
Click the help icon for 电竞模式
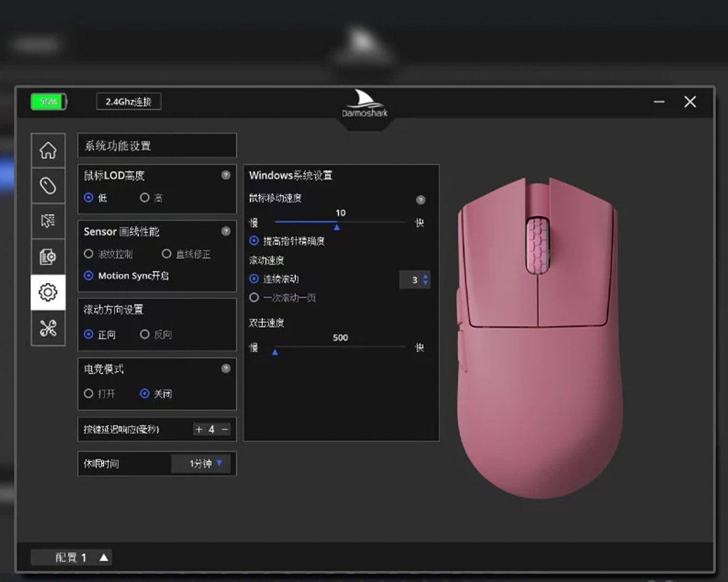[226, 369]
